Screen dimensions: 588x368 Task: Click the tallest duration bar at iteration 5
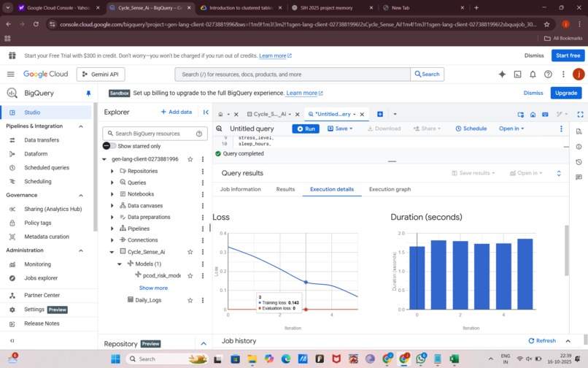525,274
